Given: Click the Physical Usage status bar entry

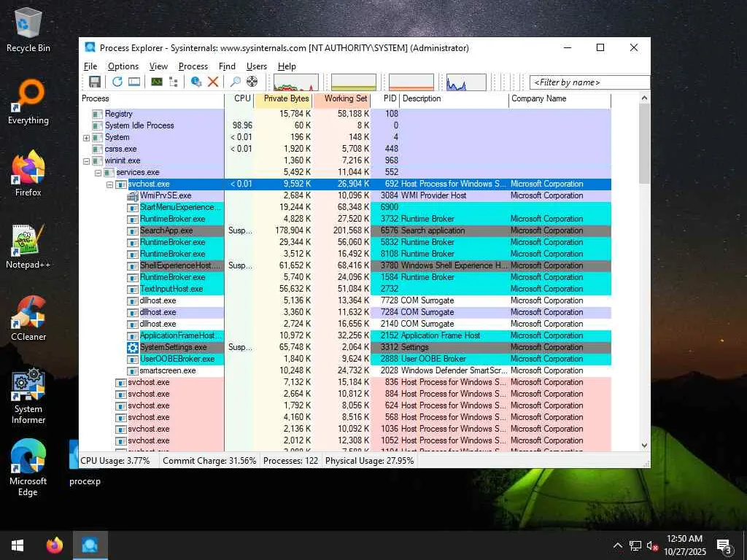Looking at the screenshot, I should 370,461.
